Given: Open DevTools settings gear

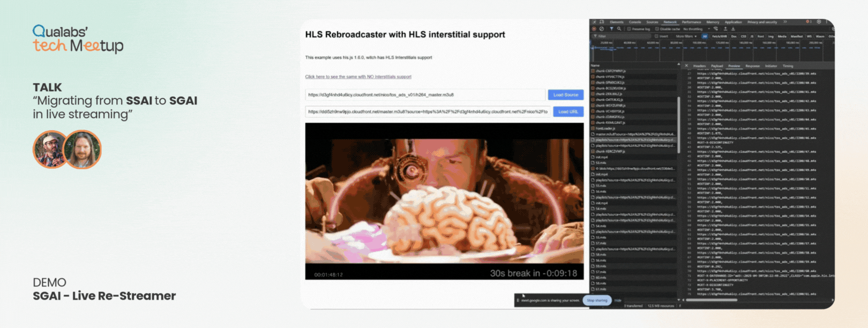Looking at the screenshot, I should pos(819,22).
